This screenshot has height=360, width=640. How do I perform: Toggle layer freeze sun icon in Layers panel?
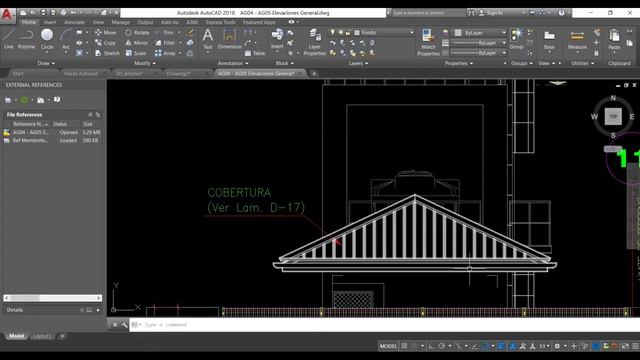(x=340, y=32)
